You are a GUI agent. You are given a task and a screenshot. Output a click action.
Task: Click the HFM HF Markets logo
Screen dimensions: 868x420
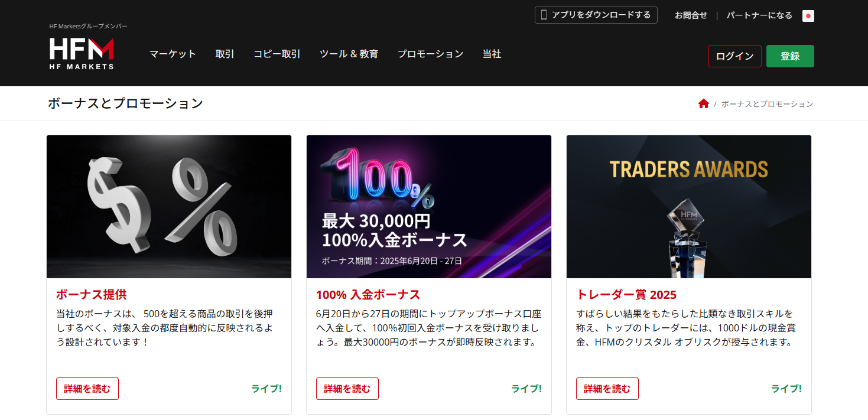[82, 53]
